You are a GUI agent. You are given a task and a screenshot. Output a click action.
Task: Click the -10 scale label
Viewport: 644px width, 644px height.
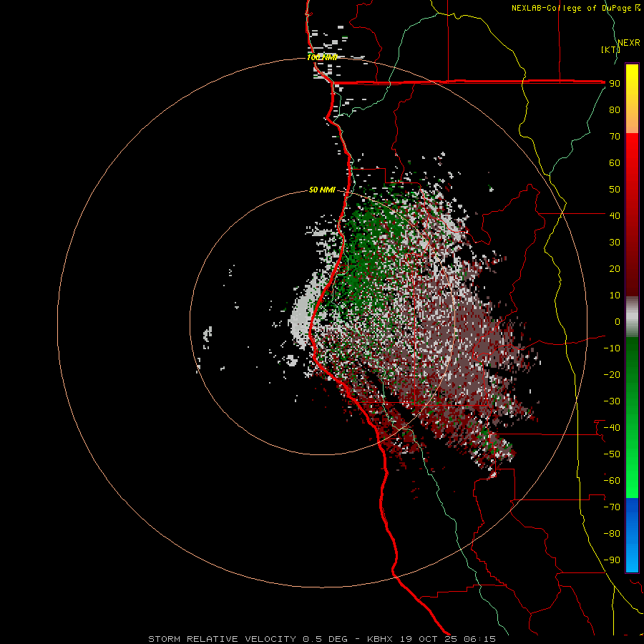click(612, 348)
